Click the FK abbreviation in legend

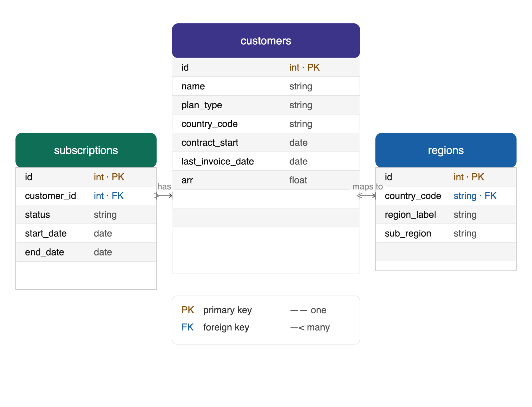tap(187, 327)
